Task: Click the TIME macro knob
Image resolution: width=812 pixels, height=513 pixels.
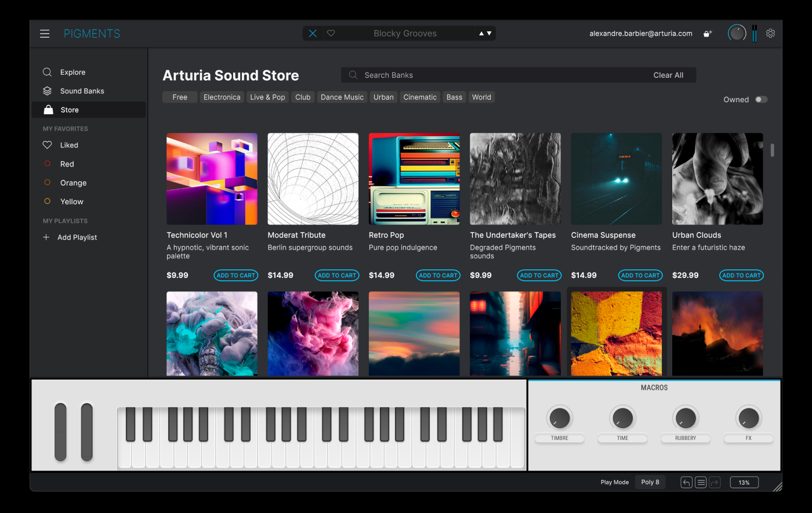Action: coord(622,418)
